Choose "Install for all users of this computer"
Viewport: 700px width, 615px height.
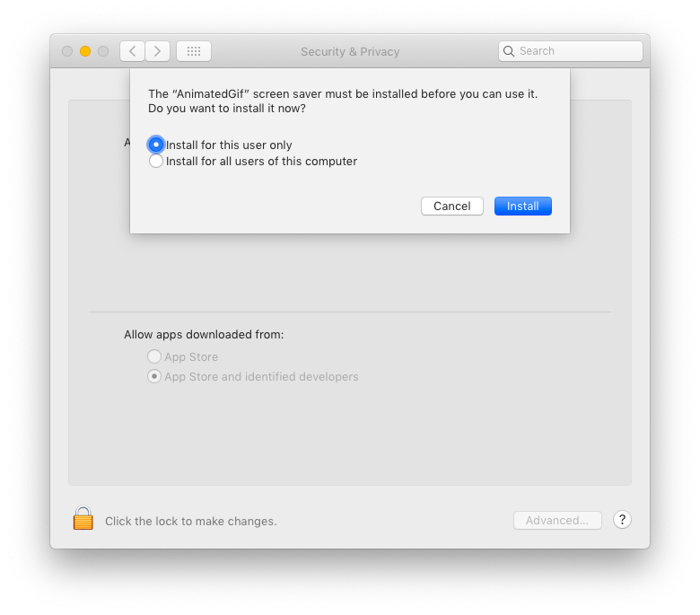click(x=156, y=162)
